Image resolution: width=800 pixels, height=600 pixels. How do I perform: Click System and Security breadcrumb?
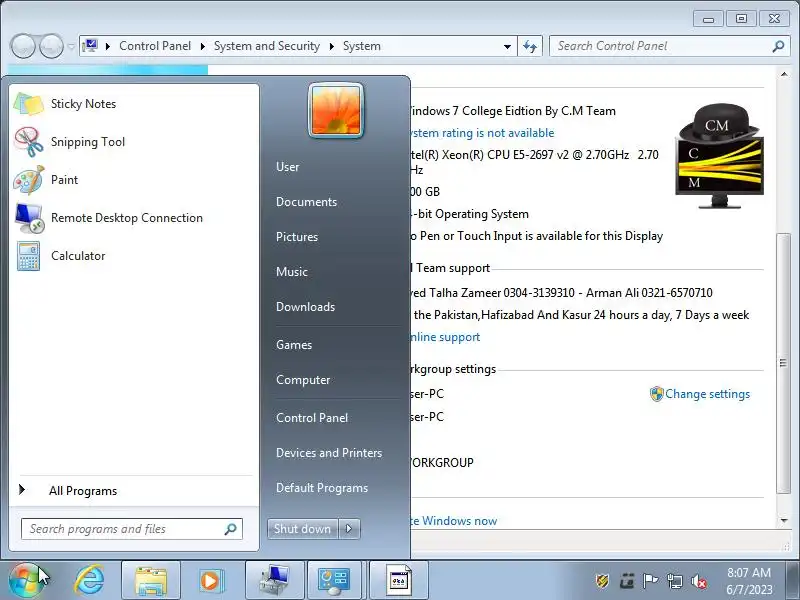tap(267, 46)
